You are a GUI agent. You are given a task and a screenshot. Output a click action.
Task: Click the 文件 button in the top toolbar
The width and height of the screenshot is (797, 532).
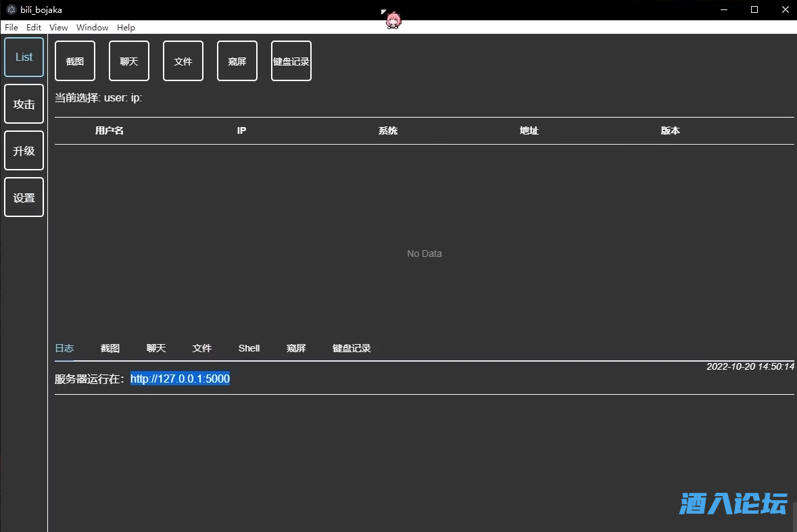coord(183,61)
